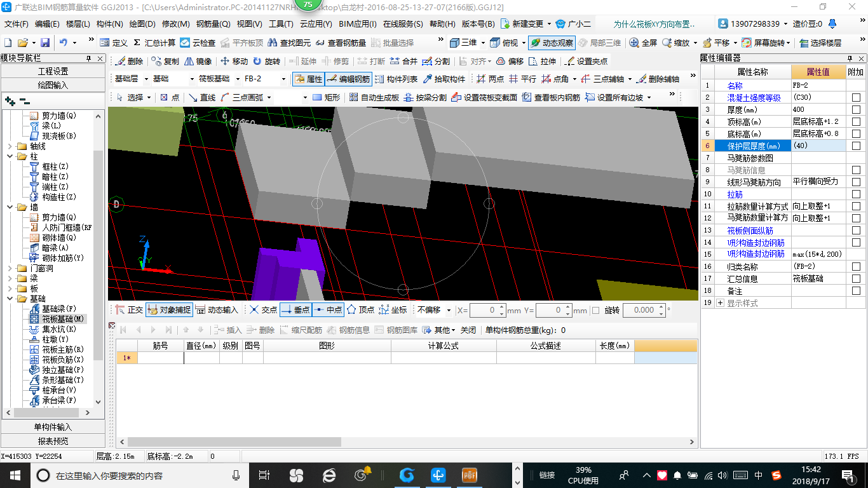
Task: Check 附加 box for 保护层厚度 row
Action: tap(856, 146)
